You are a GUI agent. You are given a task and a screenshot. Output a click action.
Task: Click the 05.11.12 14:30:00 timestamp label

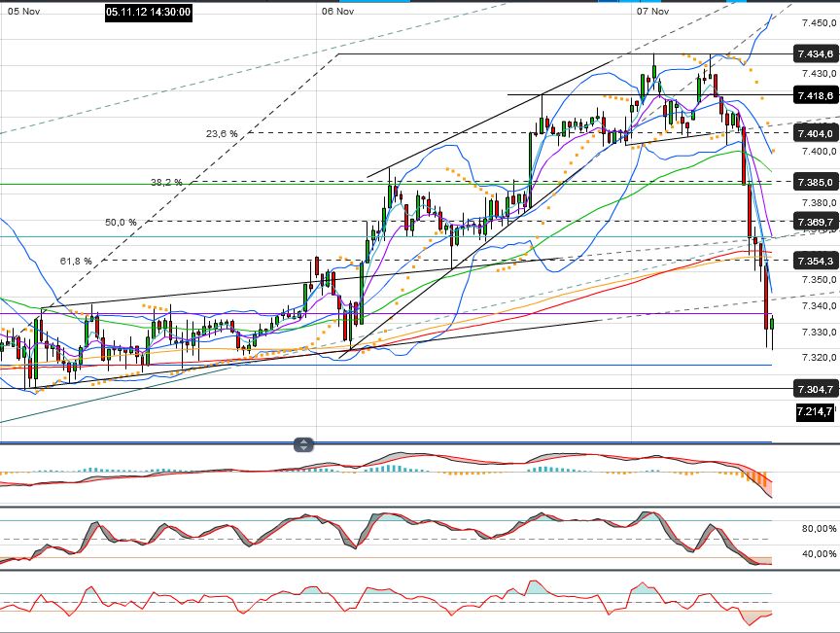point(149,12)
